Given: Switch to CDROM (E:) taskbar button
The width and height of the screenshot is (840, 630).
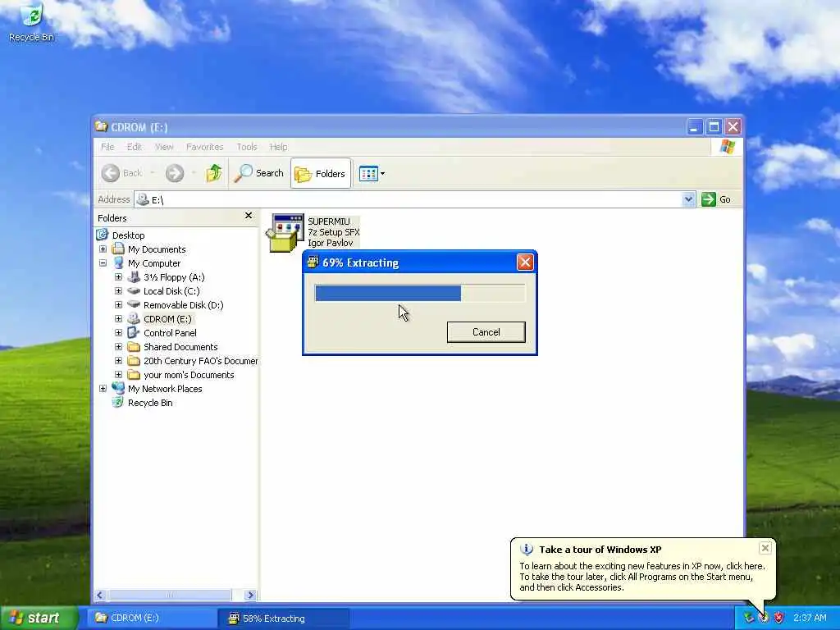Looking at the screenshot, I should click(x=152, y=619).
